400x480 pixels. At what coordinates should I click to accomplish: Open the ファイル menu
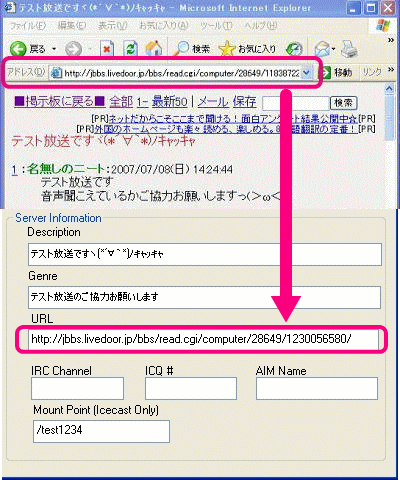tap(28, 25)
